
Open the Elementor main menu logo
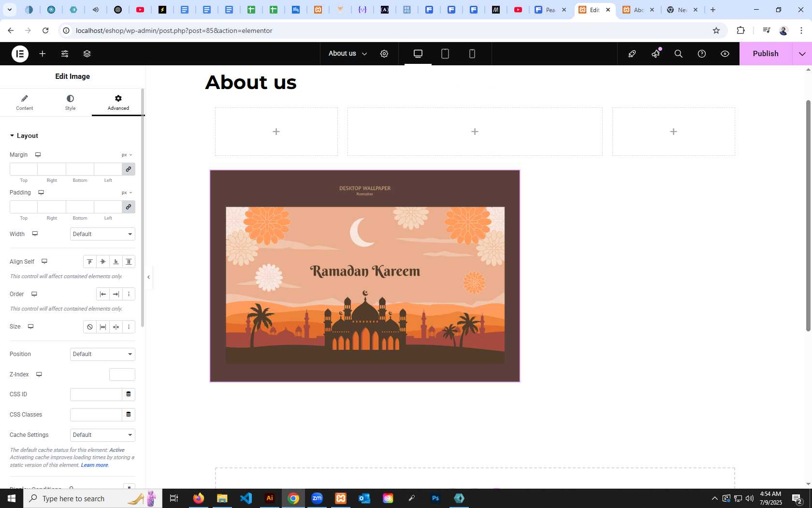[20, 54]
